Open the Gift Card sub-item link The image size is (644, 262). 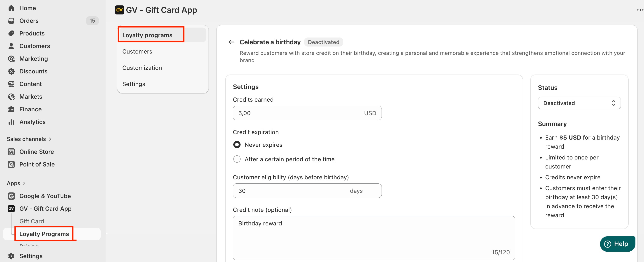pyautogui.click(x=32, y=221)
